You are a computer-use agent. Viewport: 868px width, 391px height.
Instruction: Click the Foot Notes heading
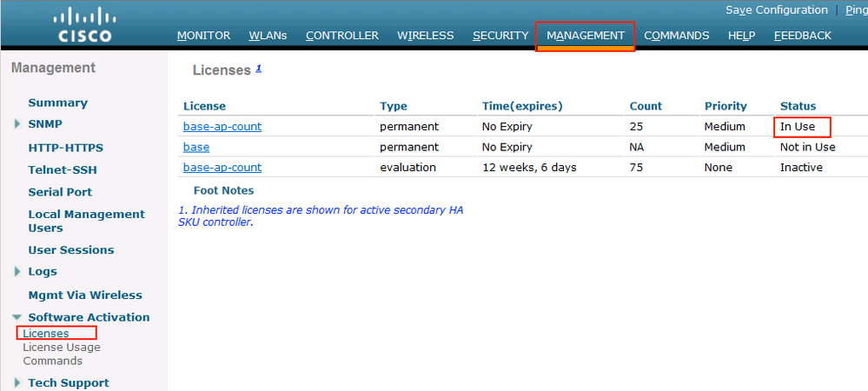click(x=223, y=190)
